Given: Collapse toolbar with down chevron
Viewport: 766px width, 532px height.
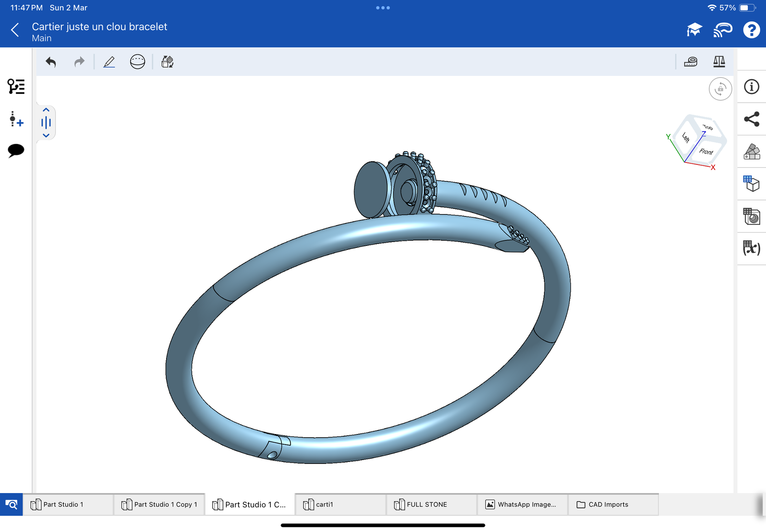Looking at the screenshot, I should coord(46,135).
